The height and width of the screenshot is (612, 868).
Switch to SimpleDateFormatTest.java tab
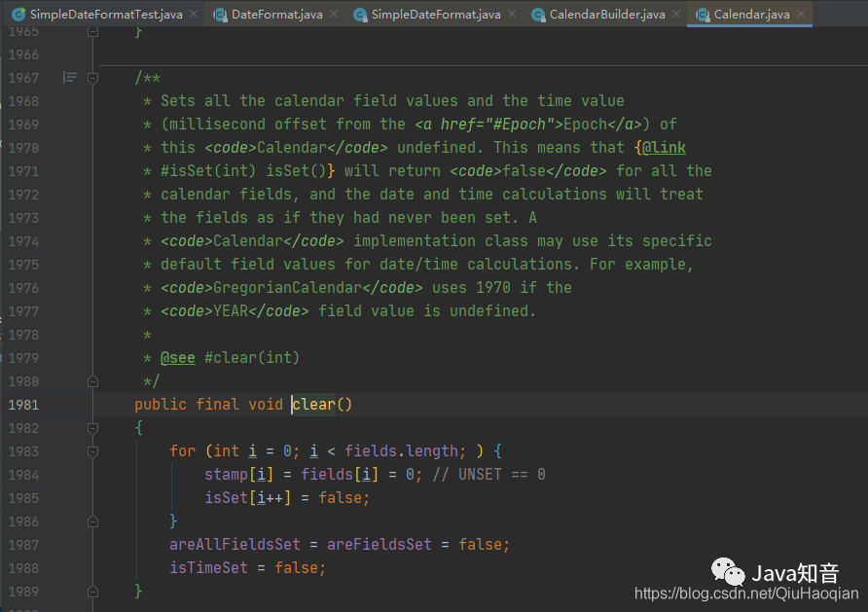(106, 15)
